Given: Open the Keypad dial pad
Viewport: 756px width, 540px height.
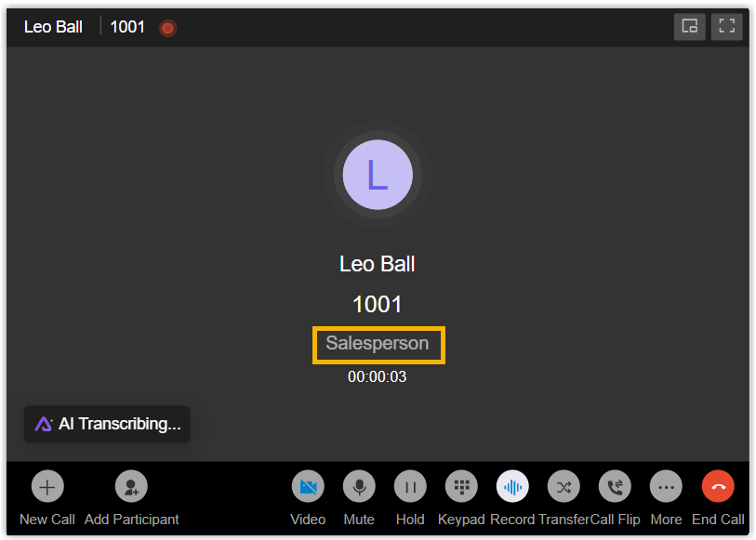Looking at the screenshot, I should [461, 486].
